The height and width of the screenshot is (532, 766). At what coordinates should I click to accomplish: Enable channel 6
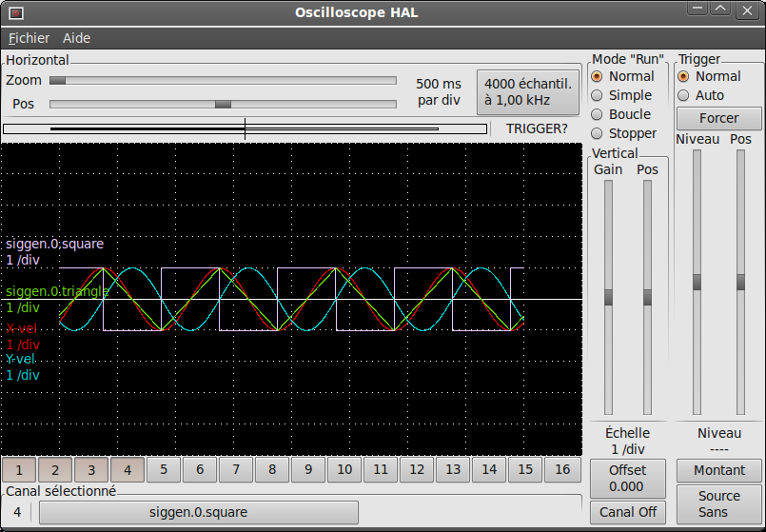pos(200,470)
